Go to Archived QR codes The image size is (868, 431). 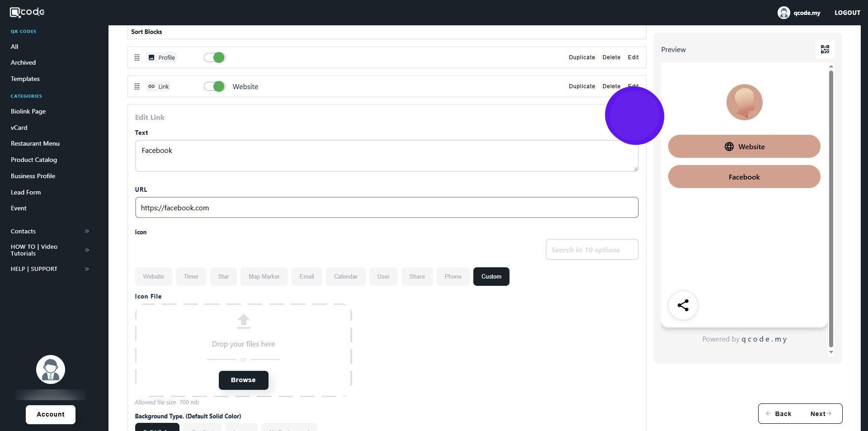coord(23,62)
